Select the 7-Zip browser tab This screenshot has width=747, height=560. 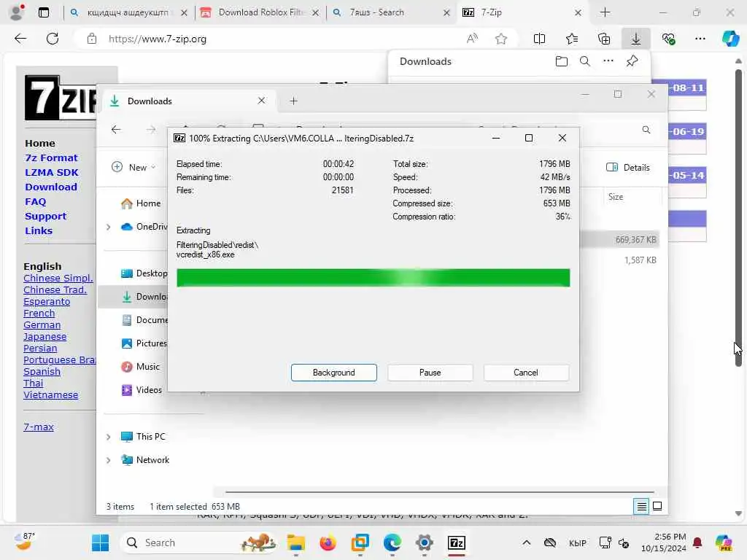pos(522,12)
